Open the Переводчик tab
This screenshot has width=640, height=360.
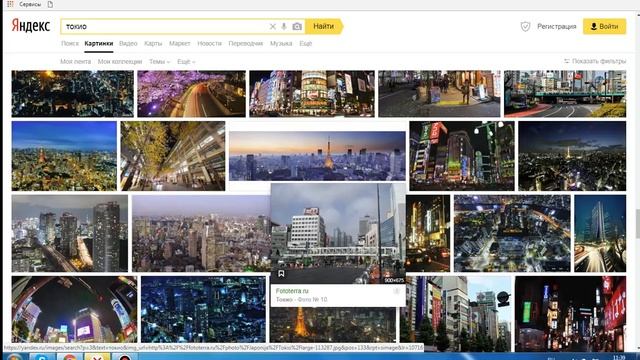[246, 43]
